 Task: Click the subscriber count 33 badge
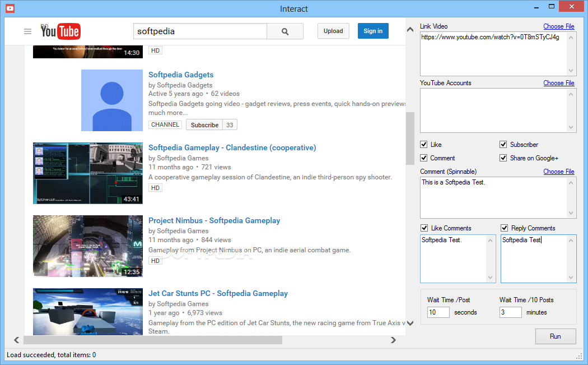point(230,125)
